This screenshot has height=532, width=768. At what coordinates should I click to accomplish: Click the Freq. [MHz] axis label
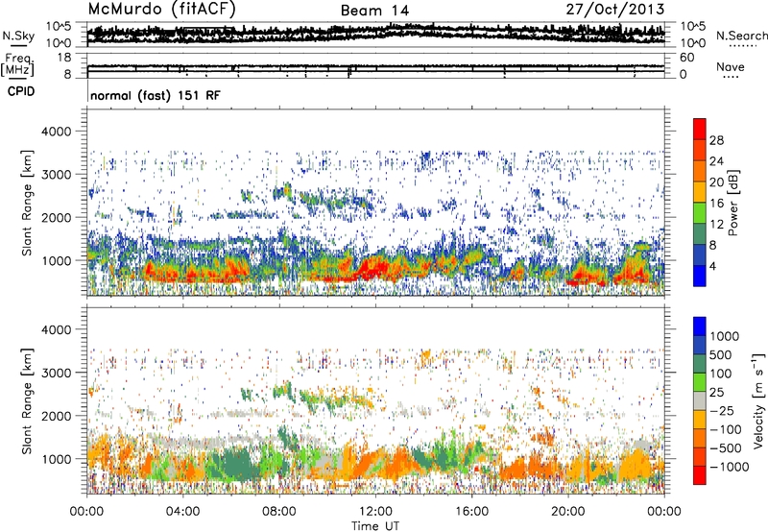17,64
